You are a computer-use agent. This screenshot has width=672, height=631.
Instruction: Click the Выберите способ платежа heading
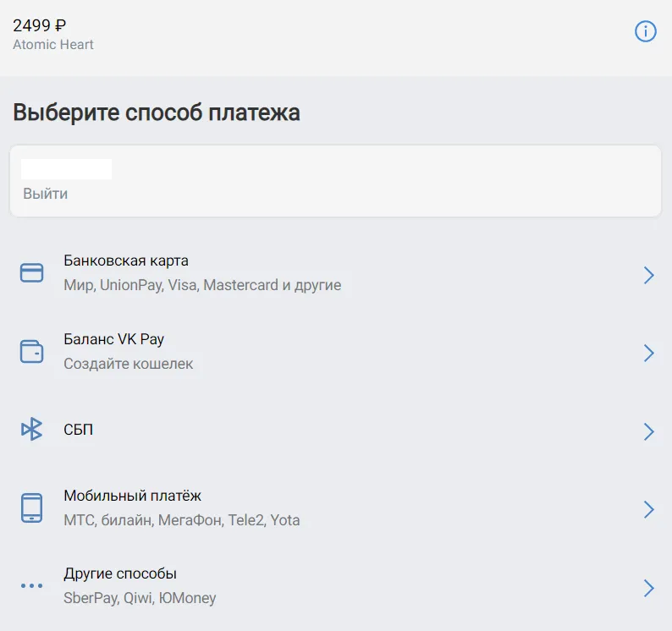[157, 112]
